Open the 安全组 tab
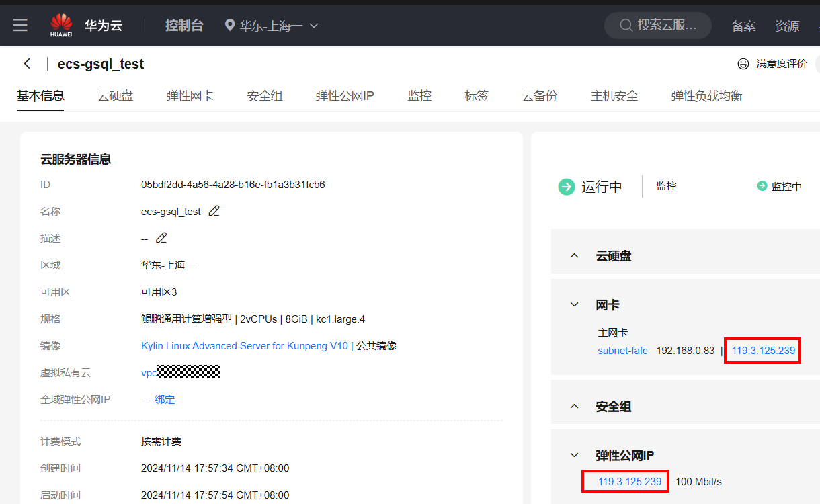 click(265, 96)
